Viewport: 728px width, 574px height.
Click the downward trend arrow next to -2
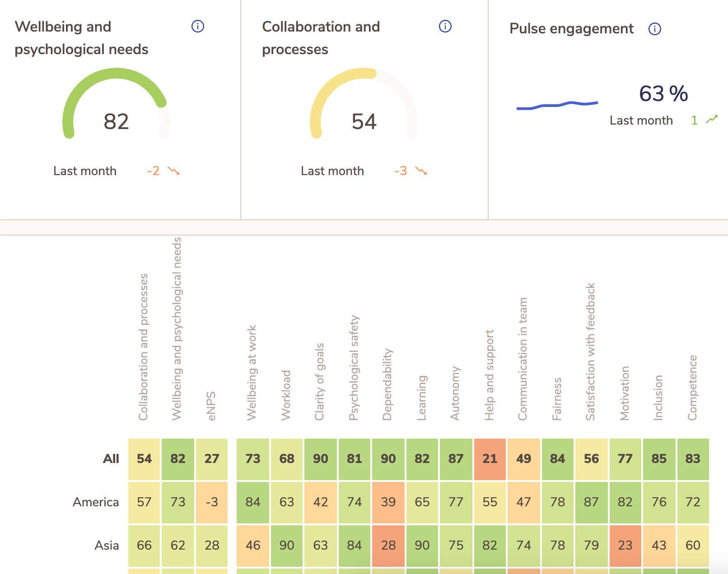click(173, 171)
